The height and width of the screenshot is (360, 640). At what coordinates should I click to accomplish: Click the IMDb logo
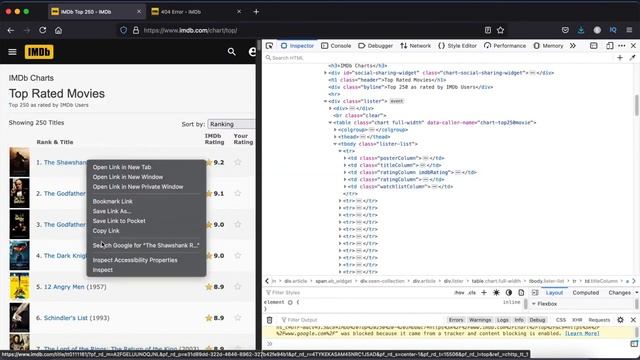click(x=39, y=52)
